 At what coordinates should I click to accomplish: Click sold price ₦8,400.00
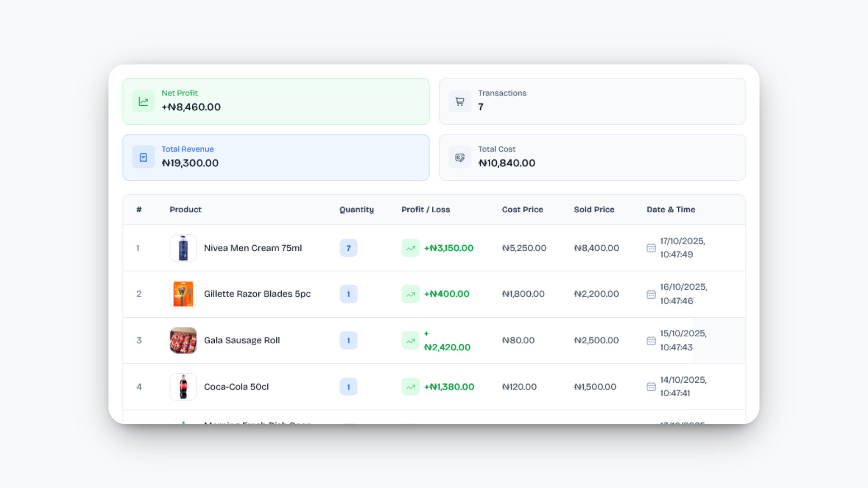596,248
